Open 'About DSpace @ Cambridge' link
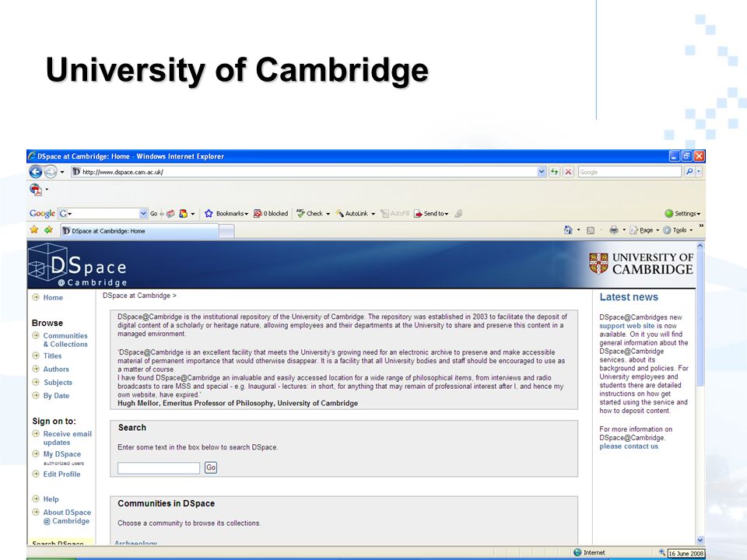The width and height of the screenshot is (747, 560). coord(67,516)
